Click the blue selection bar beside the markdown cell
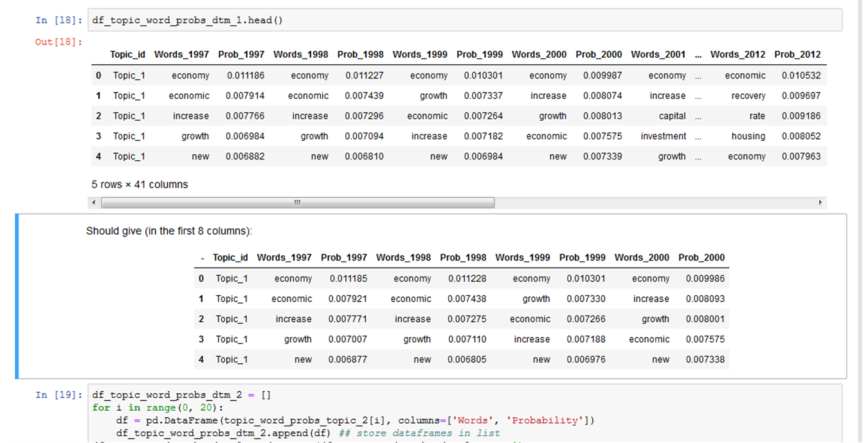The width and height of the screenshot is (868, 443). [17, 296]
